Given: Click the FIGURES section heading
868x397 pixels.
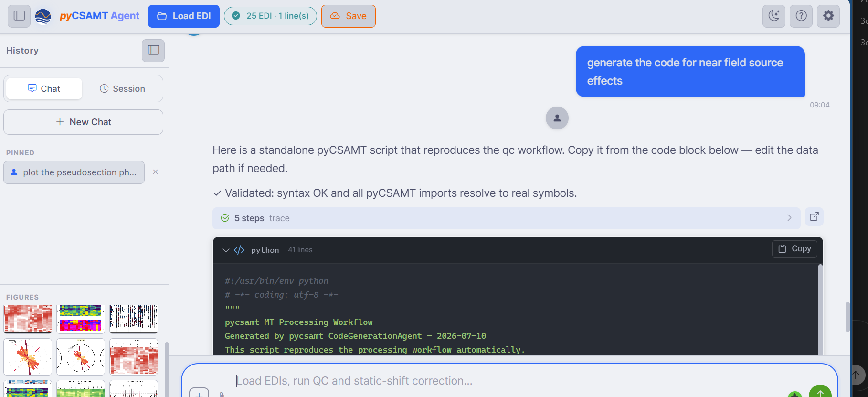Looking at the screenshot, I should pos(22,297).
